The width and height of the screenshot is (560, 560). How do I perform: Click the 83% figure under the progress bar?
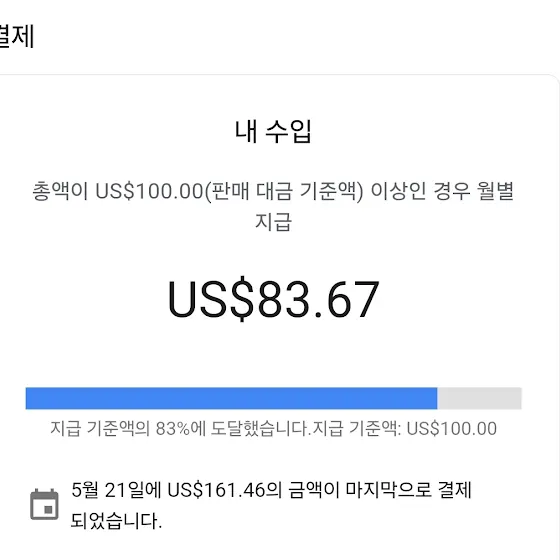173,428
